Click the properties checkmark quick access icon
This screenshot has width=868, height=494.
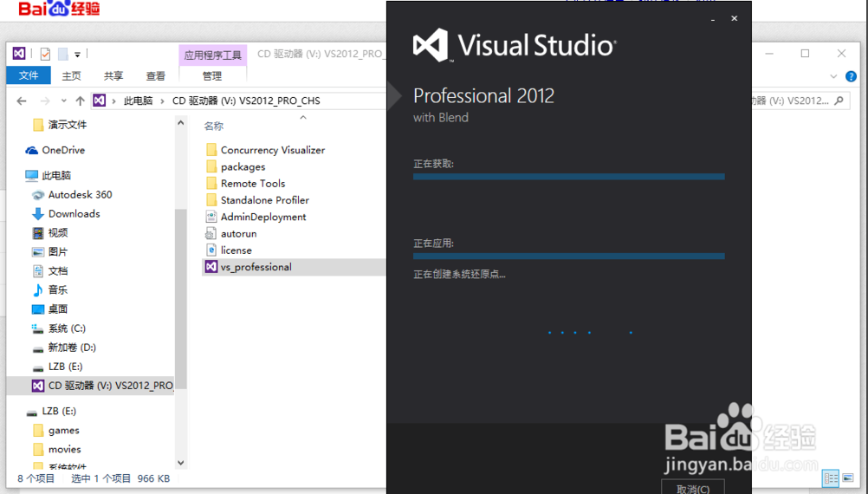point(45,54)
